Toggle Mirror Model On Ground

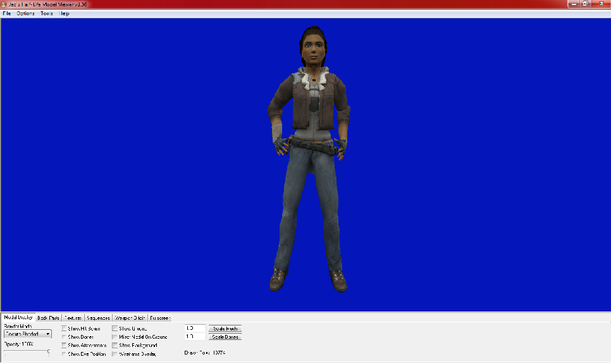pos(116,336)
